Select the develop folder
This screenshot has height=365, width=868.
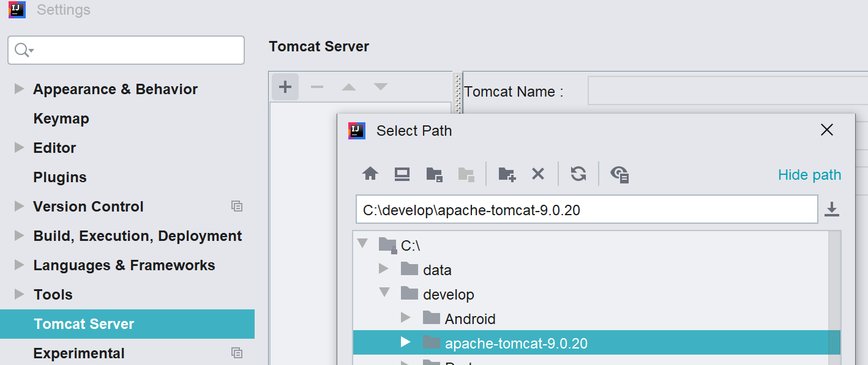[x=449, y=294]
